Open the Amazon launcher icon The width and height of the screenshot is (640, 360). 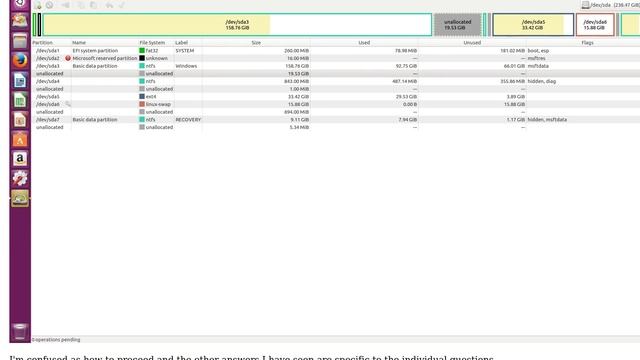pos(20,159)
